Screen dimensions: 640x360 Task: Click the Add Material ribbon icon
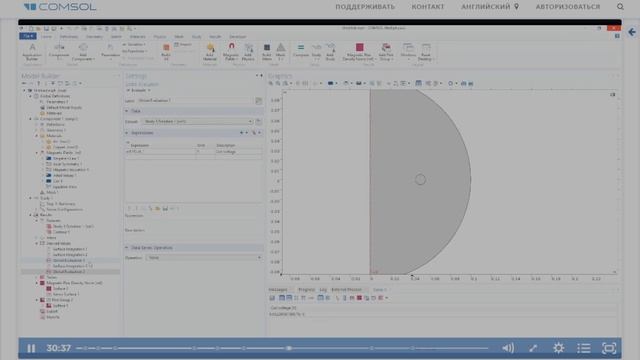click(210, 52)
